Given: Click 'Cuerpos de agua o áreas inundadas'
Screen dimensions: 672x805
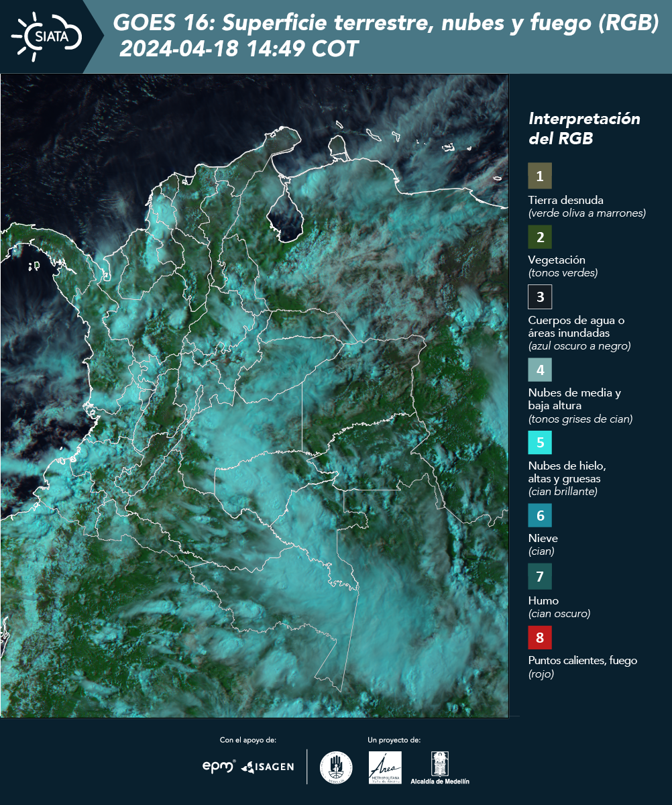Looking at the screenshot, I should tap(576, 326).
